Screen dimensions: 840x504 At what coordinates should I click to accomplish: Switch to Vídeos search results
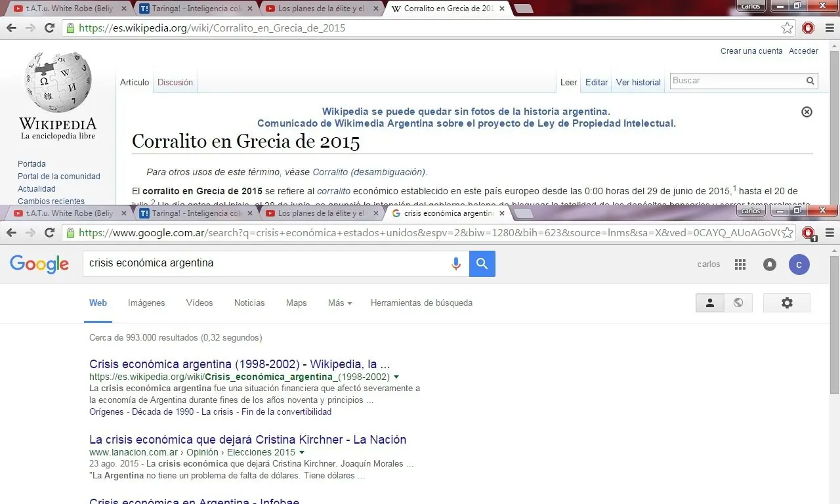point(199,303)
